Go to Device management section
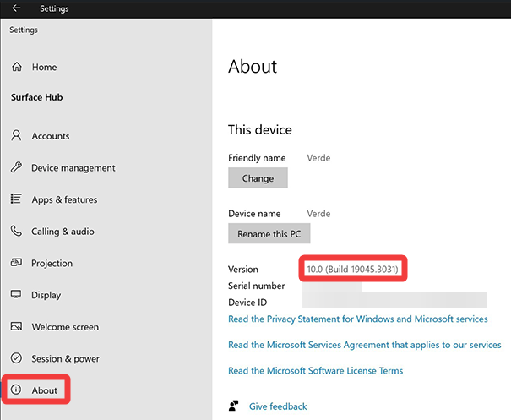 point(73,168)
